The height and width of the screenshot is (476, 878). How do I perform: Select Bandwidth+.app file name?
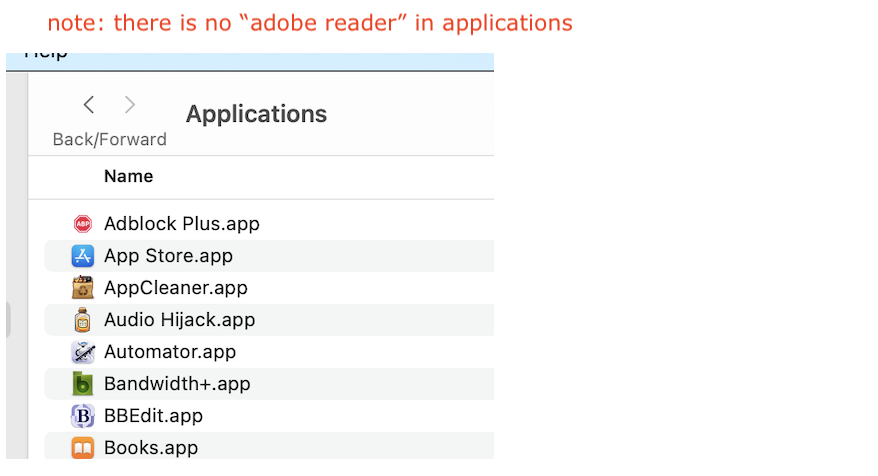(178, 384)
